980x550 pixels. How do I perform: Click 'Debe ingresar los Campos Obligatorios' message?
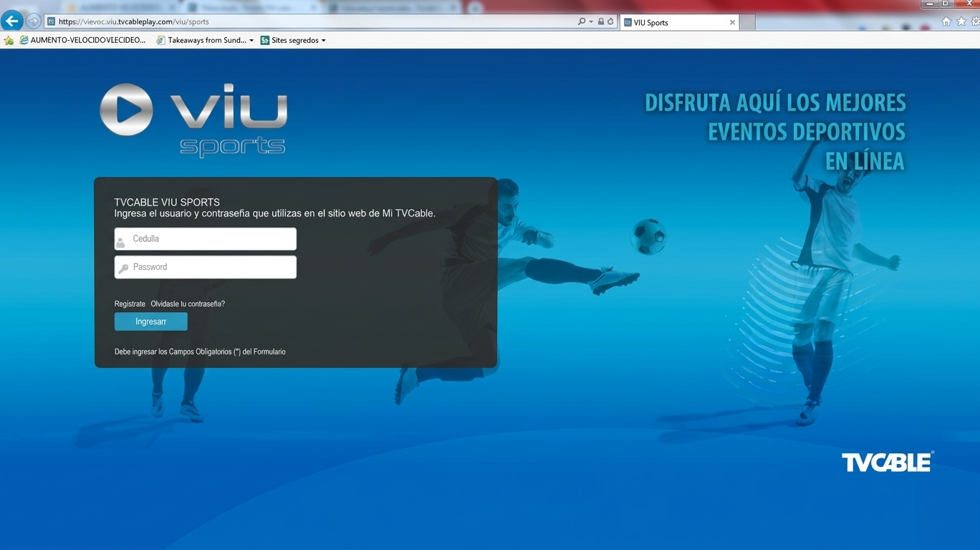200,352
